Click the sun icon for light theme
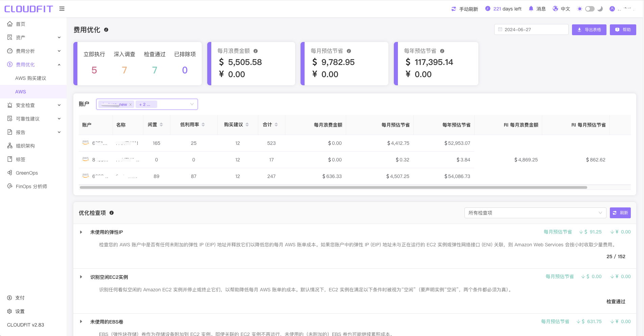 [x=580, y=9]
